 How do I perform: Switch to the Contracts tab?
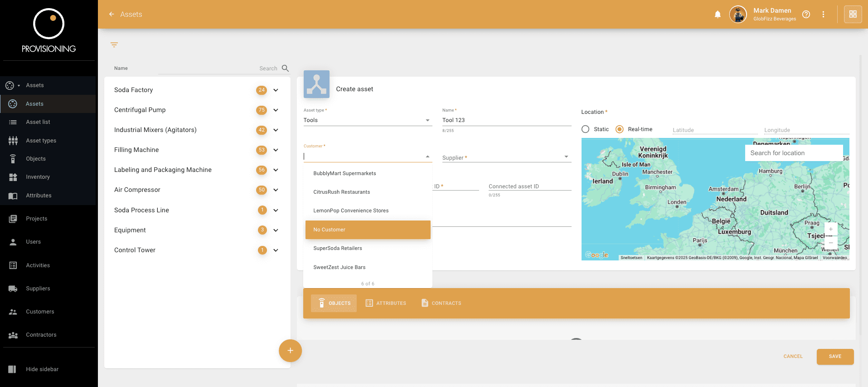click(441, 303)
